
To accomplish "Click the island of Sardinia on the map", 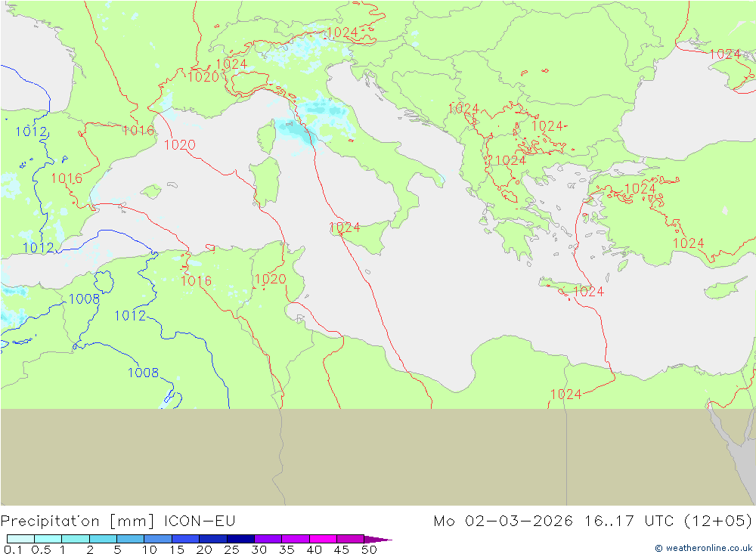I will tap(265, 181).
